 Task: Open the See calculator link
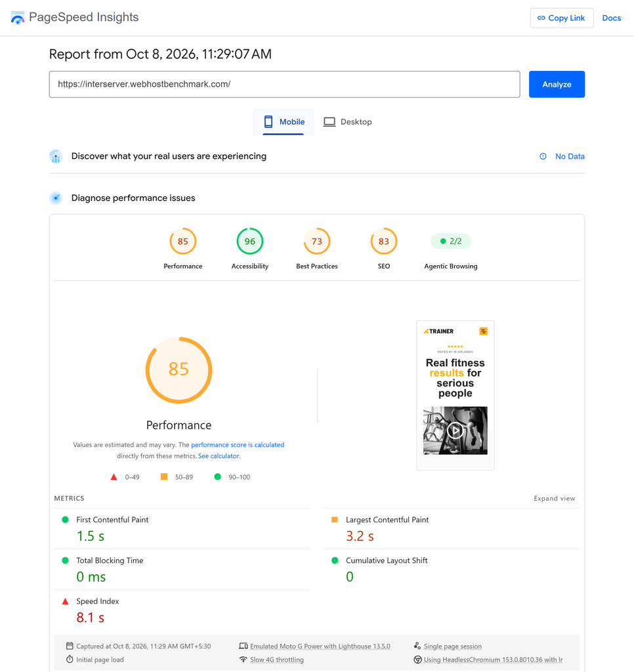click(x=219, y=456)
